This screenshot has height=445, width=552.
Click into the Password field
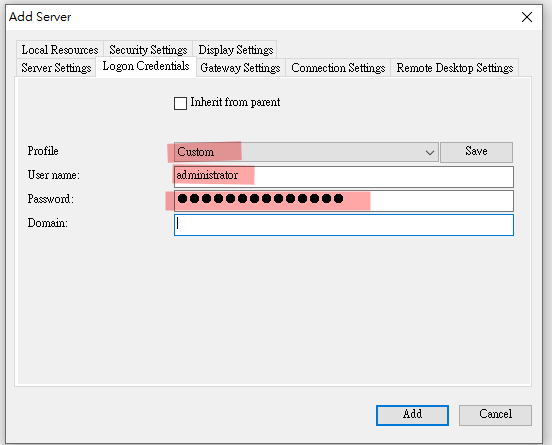click(x=344, y=201)
